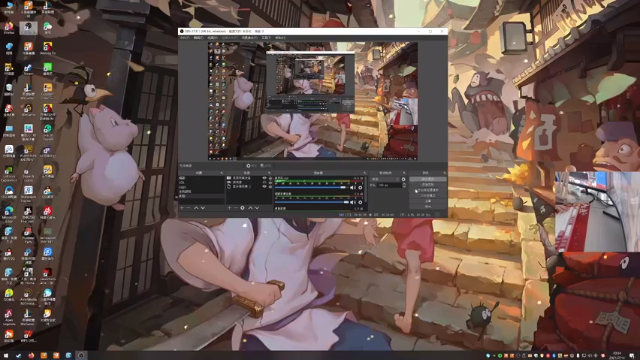640x360 pixels.
Task: Click the Studio Mode button
Action: point(428,196)
